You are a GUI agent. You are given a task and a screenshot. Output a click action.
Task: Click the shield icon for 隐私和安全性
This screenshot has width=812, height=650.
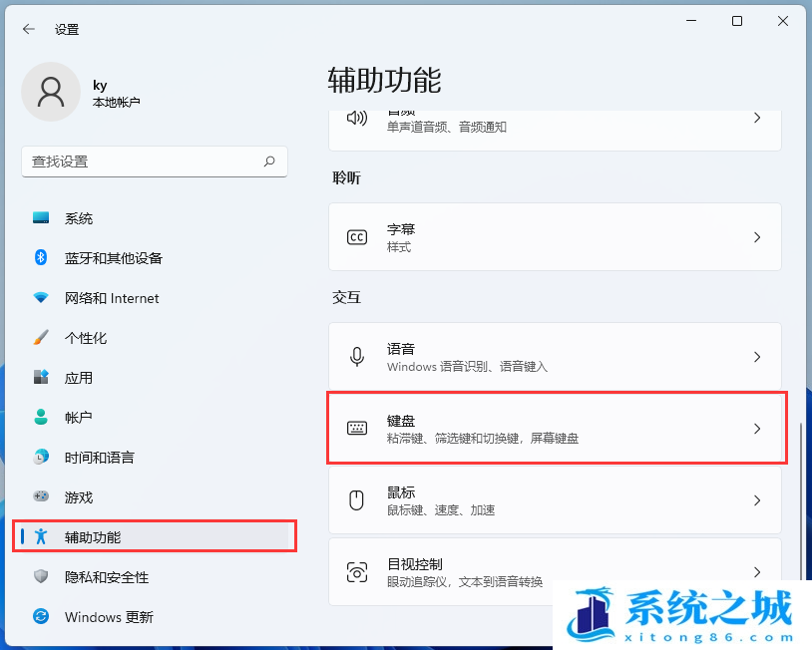coord(41,576)
